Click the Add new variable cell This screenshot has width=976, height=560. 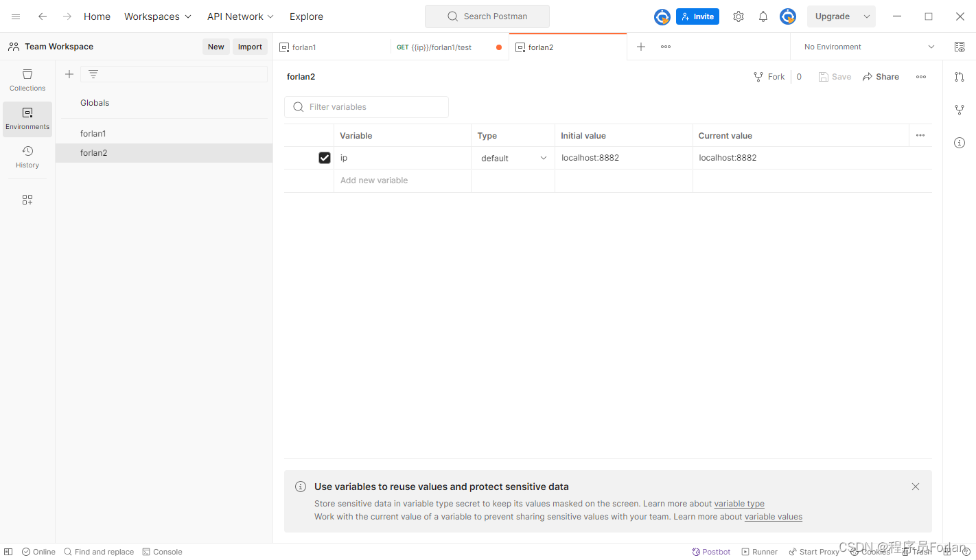tap(402, 180)
